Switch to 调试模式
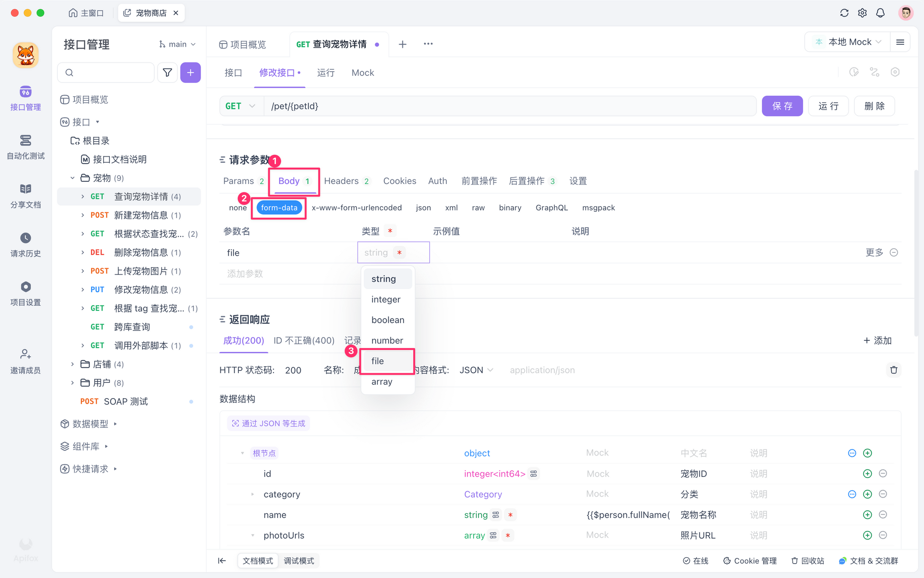Viewport: 924px width, 578px height. 299,561
